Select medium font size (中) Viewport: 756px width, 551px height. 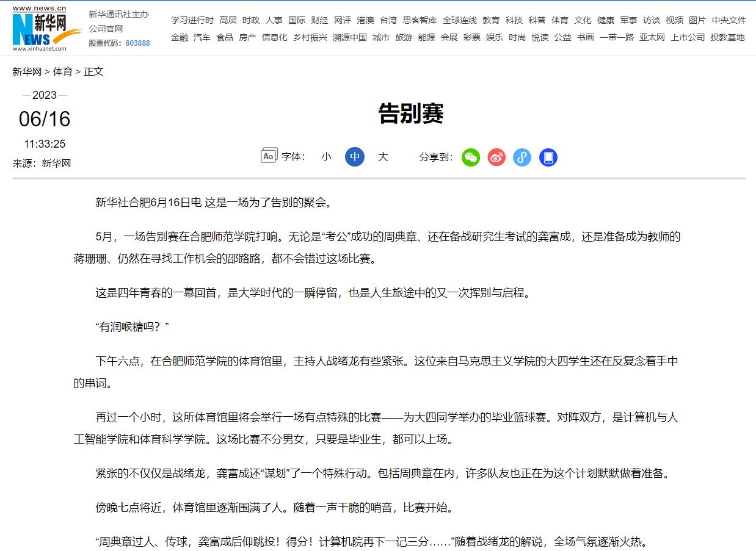click(x=354, y=157)
